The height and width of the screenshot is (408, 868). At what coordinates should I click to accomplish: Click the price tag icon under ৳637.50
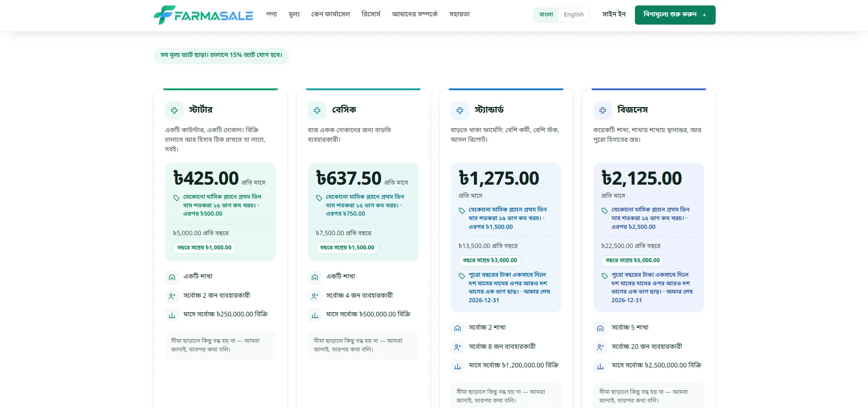click(x=319, y=198)
